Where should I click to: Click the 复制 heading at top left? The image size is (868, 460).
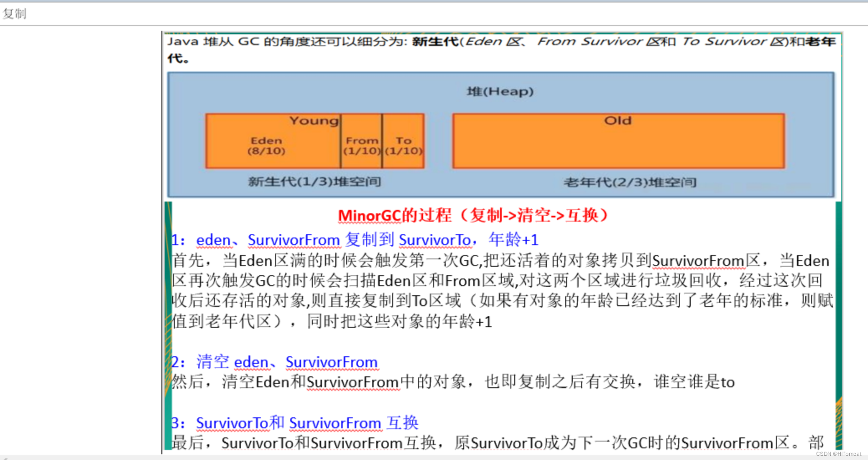pyautogui.click(x=15, y=14)
